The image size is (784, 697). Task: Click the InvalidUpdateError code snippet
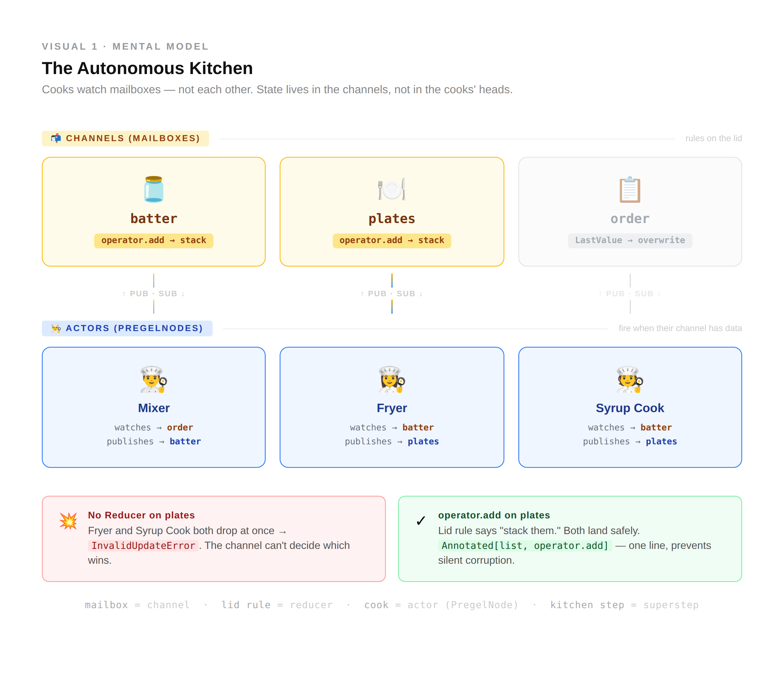143,545
